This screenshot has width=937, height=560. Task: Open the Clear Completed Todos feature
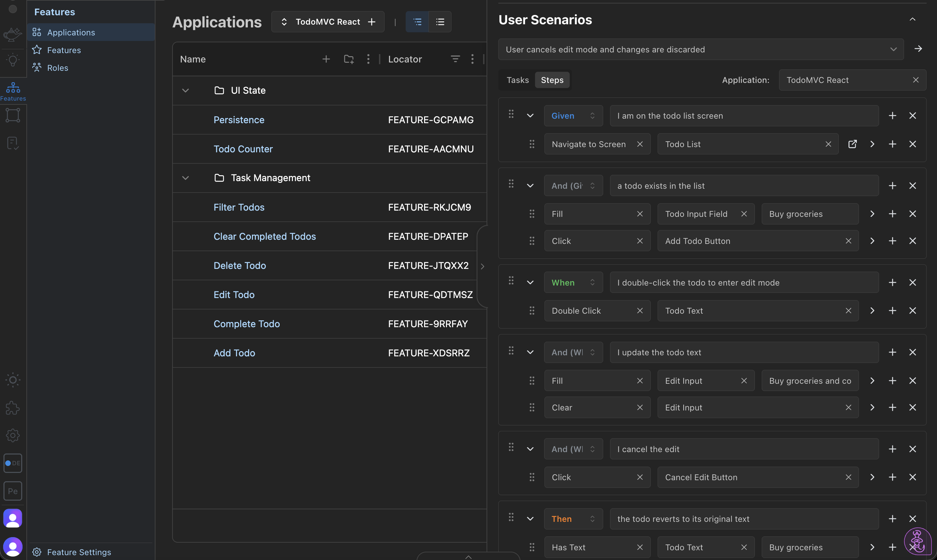pos(264,236)
